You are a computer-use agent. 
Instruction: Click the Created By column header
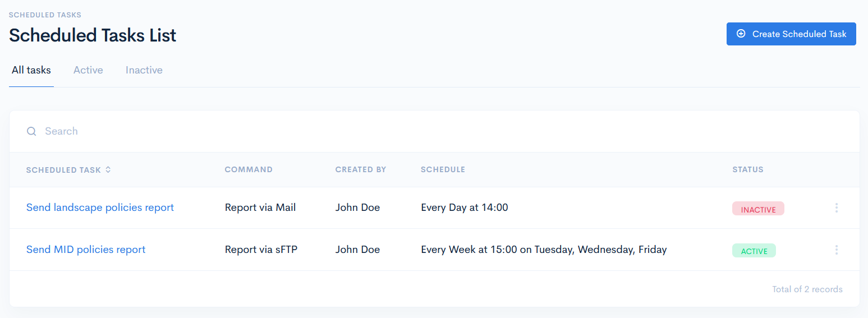[x=361, y=169]
